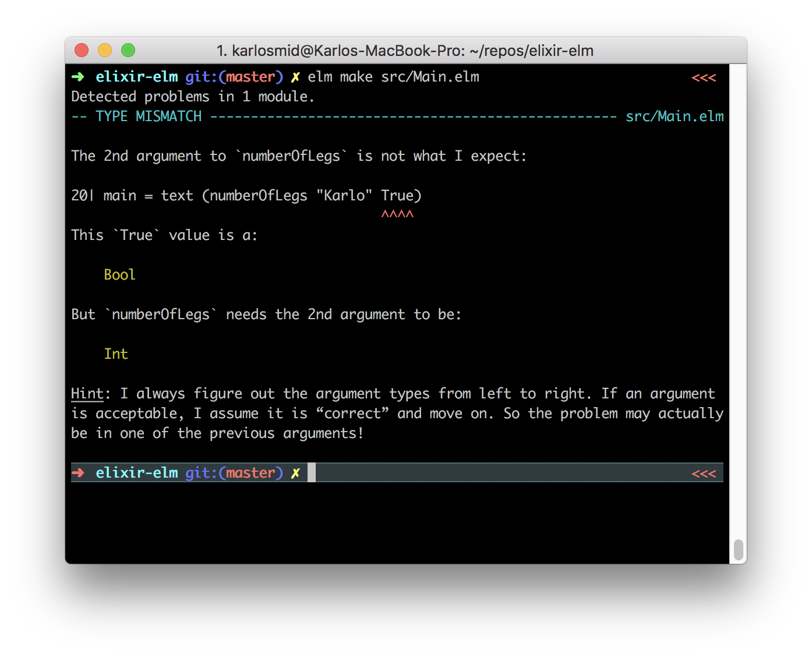Click the <<< marker on the bottom prompt
The image size is (812, 657).
[x=704, y=472]
